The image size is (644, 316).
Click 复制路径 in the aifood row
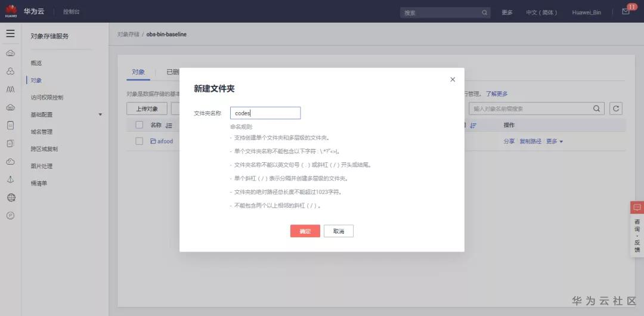(x=530, y=141)
